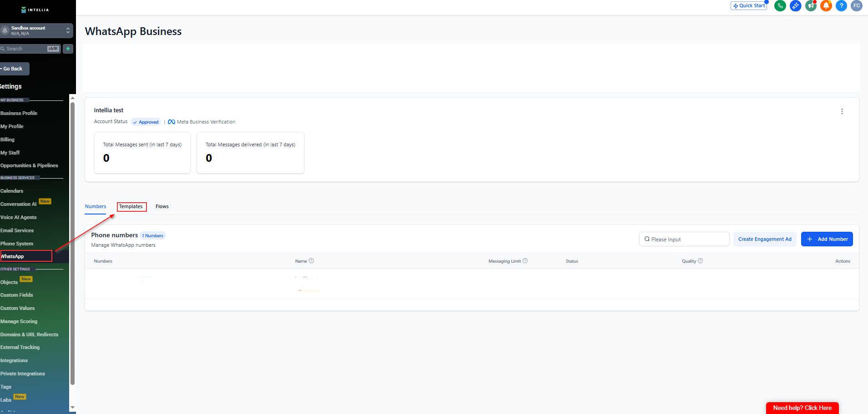Click the green lightning quick actions icon
This screenshot has height=414, width=868.
click(x=68, y=49)
